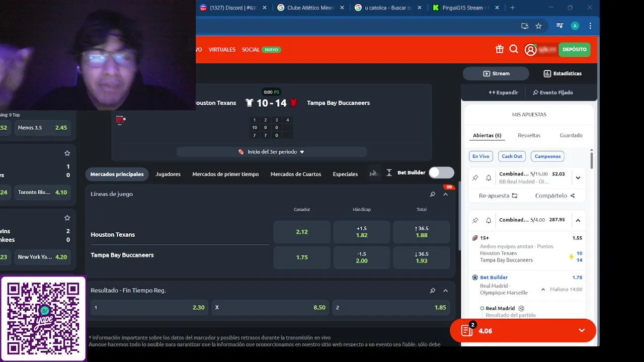Close the Clube Atlético Mineiro tab
The width and height of the screenshot is (644, 362).
[x=342, y=8]
